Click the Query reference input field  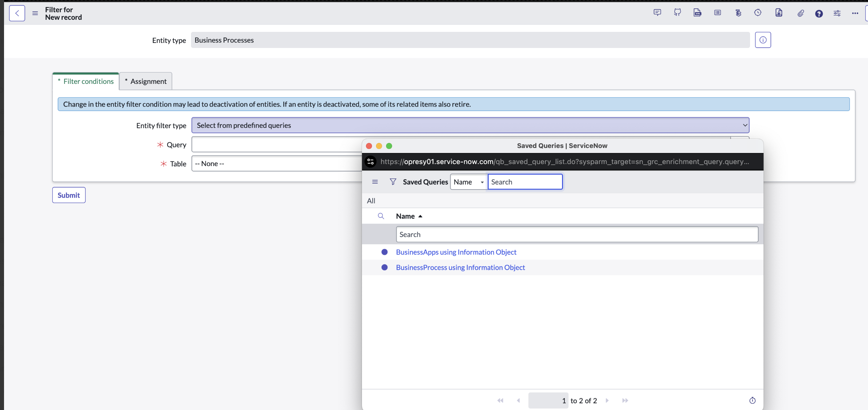(x=277, y=144)
